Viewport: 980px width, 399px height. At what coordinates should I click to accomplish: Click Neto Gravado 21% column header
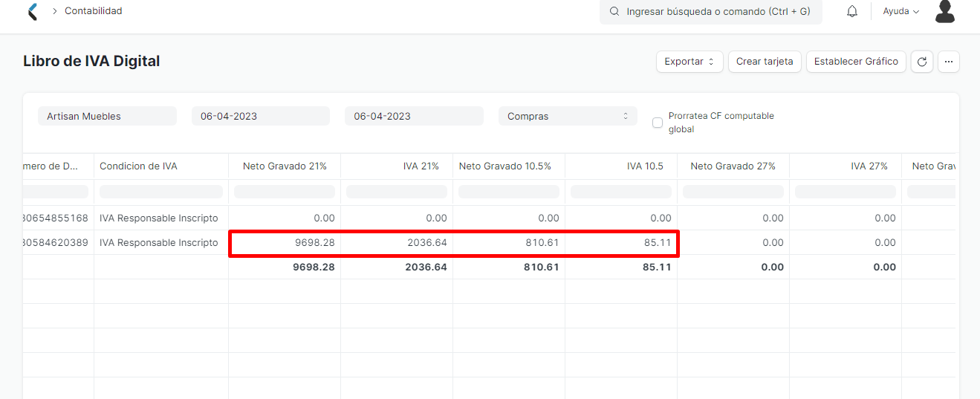[285, 166]
